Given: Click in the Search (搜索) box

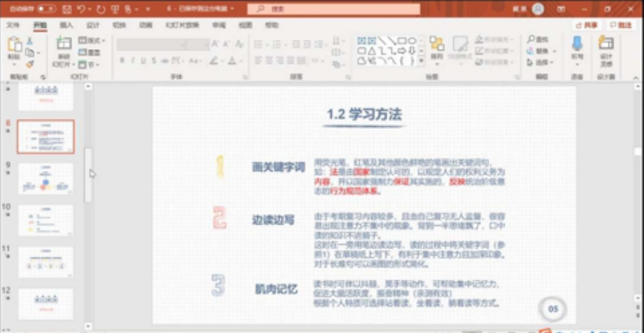Looking at the screenshot, I should 333,9.
